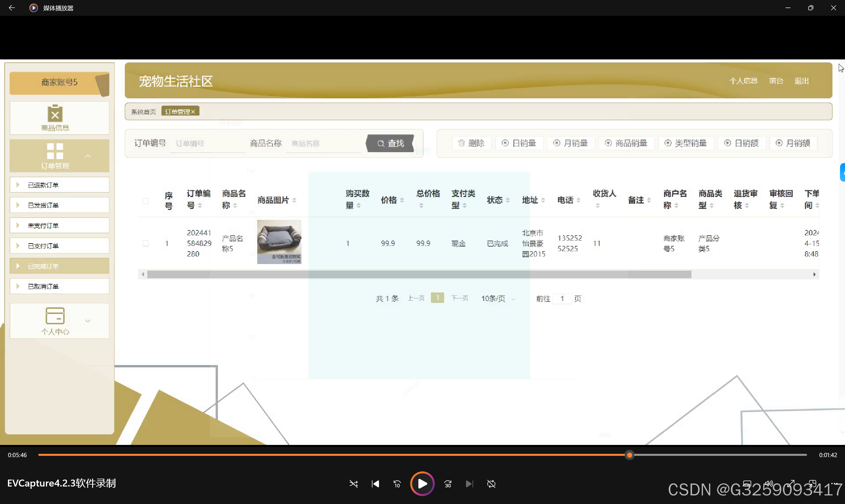Screen dimensions: 845x504
Task: Skip forward 30 seconds
Action: pos(448,484)
